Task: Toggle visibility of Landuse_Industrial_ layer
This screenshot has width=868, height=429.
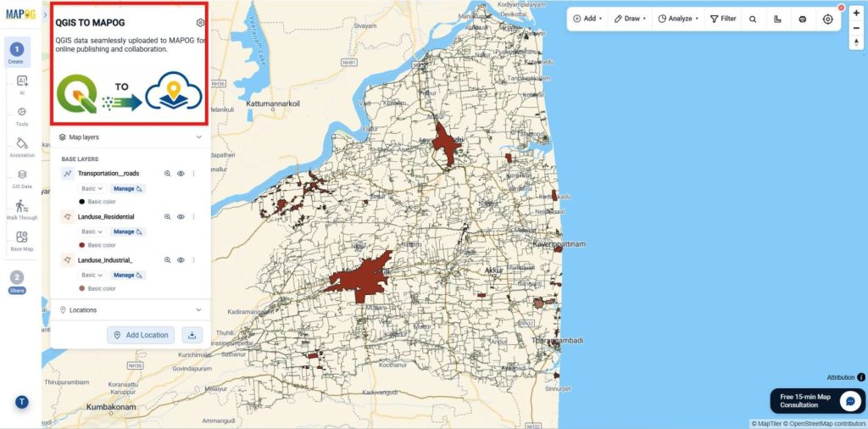Action: pos(181,259)
